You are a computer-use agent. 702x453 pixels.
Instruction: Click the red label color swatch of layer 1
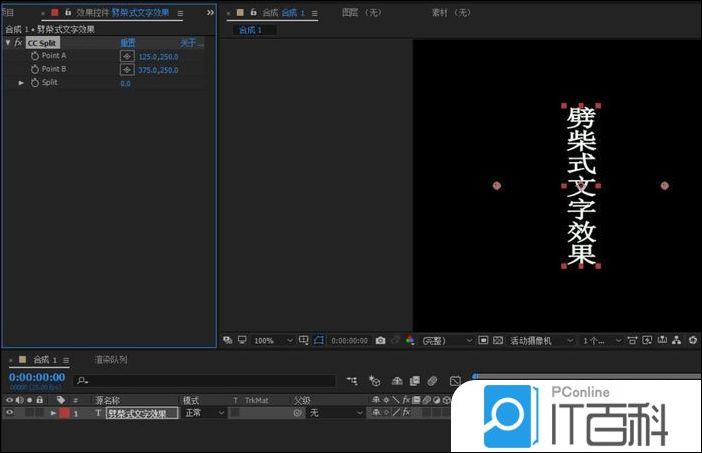tap(64, 413)
